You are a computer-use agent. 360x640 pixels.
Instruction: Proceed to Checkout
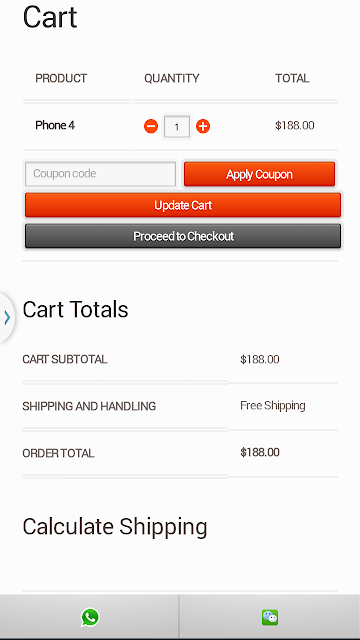(x=183, y=236)
